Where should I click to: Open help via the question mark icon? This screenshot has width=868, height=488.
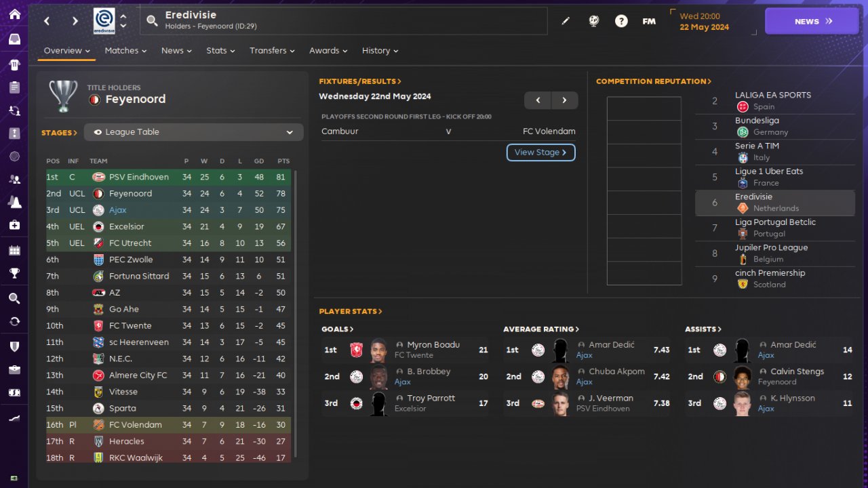[621, 21]
